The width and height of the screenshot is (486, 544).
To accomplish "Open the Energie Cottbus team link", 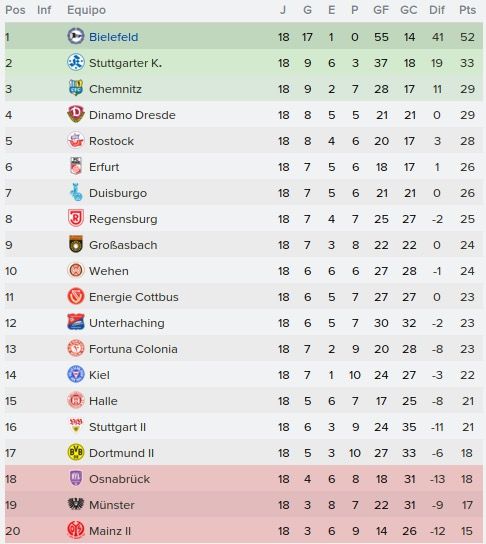I will 134,297.
